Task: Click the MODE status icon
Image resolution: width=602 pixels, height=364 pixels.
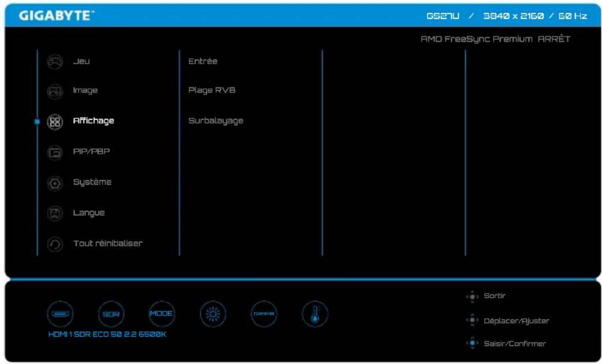Action: [162, 314]
